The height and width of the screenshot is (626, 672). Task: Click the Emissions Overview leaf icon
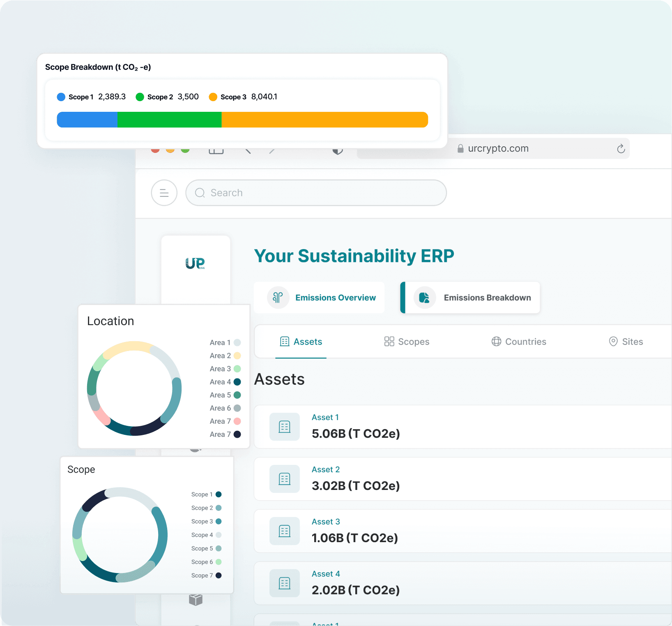pos(278,298)
